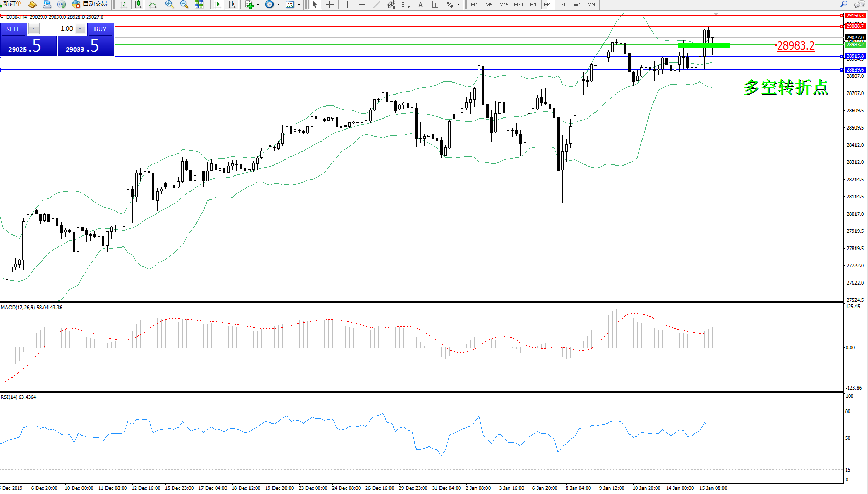Select the trendline drawing tool
The height and width of the screenshot is (494, 868).
pyautogui.click(x=376, y=5)
